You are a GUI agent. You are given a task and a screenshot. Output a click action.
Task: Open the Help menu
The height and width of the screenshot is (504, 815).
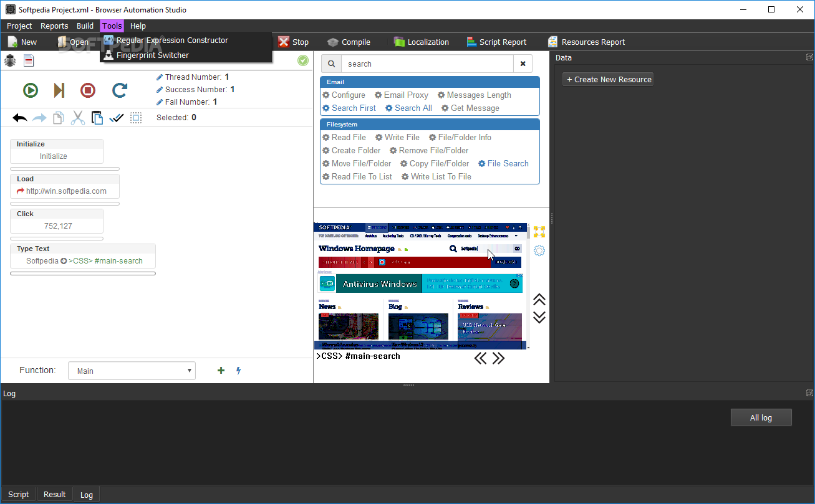point(138,26)
